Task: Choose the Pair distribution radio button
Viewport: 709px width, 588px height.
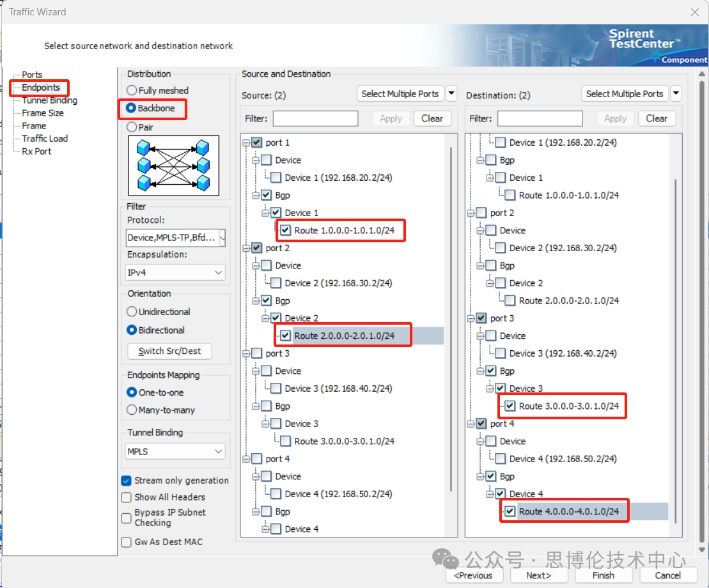Action: 132,127
